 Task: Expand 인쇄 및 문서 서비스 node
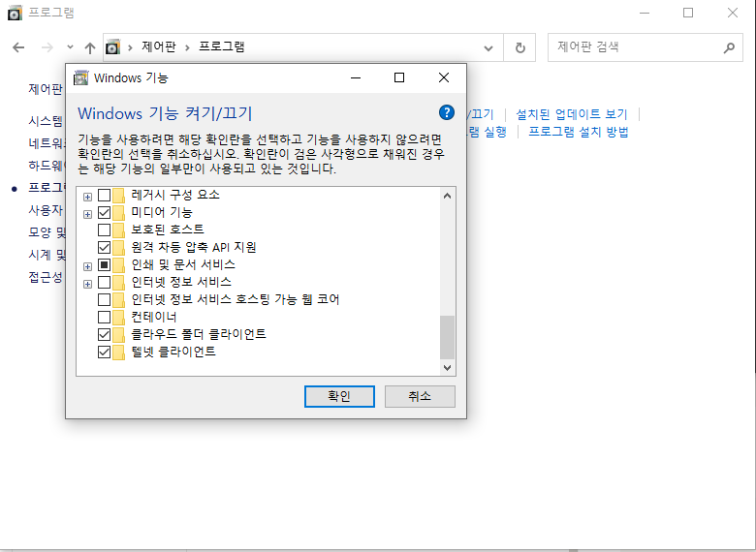click(x=88, y=266)
